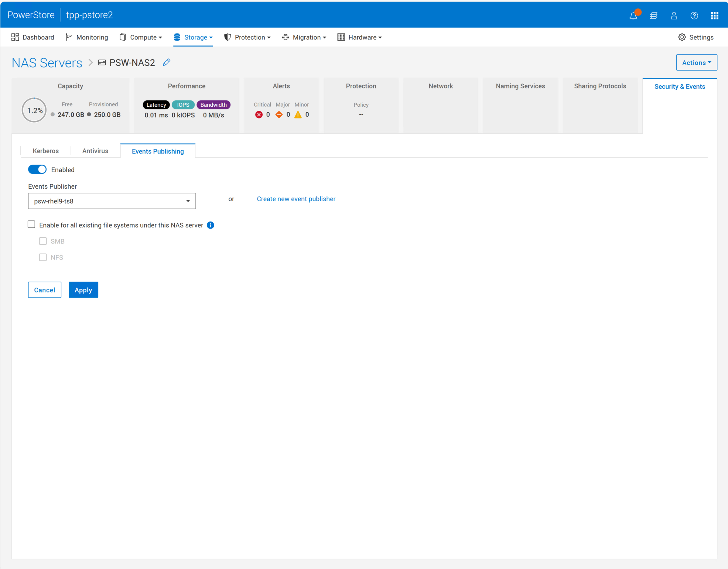Toggle the Enabled switch off
Viewport: 728px width, 569px height.
pos(37,169)
